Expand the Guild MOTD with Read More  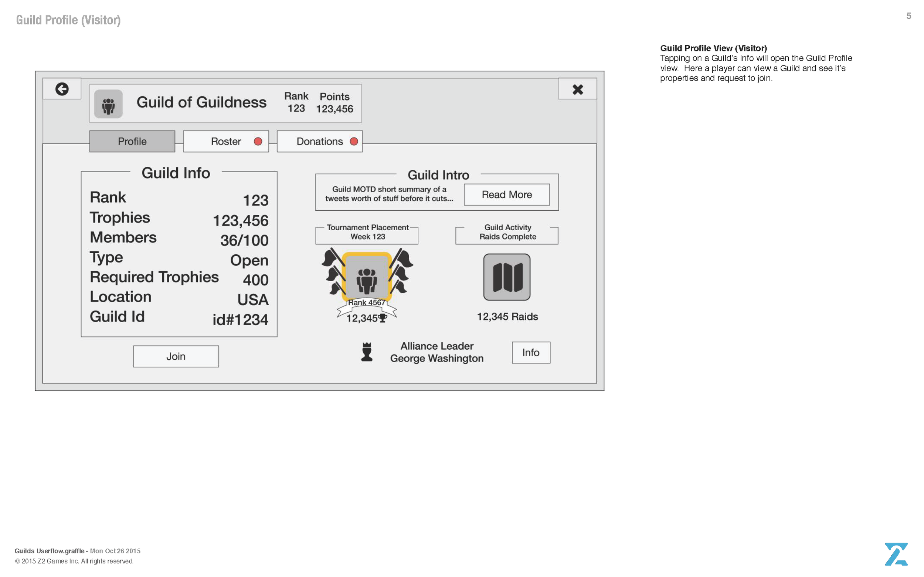(x=507, y=195)
